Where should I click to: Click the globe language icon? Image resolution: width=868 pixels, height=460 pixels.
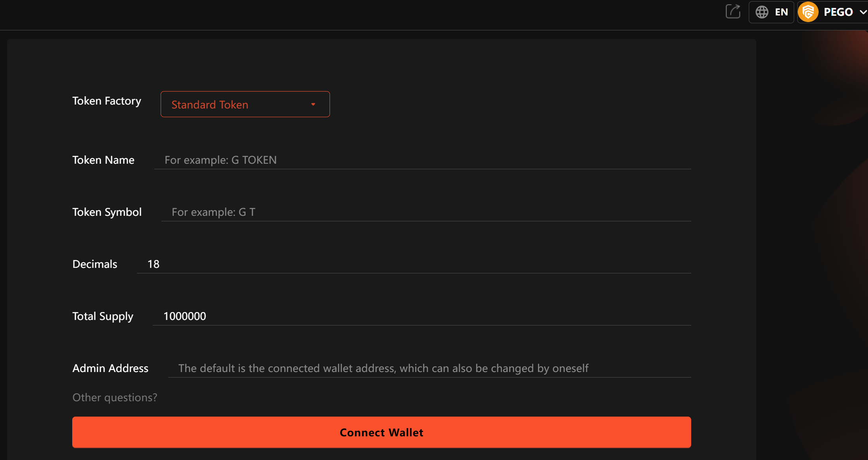point(762,12)
